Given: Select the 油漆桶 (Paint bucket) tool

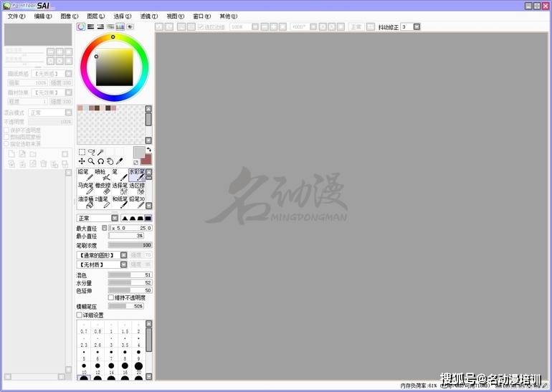Looking at the screenshot, I should point(85,202).
